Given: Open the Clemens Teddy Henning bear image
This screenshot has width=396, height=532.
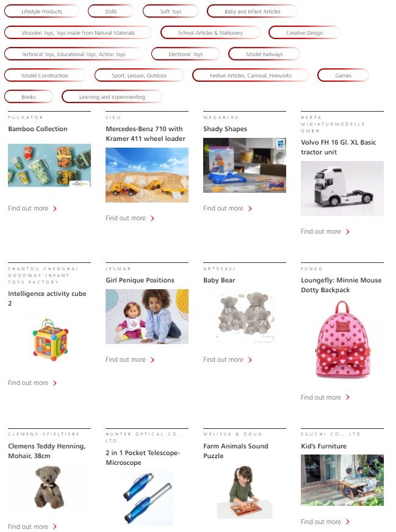Looking at the screenshot, I should click(49, 487).
